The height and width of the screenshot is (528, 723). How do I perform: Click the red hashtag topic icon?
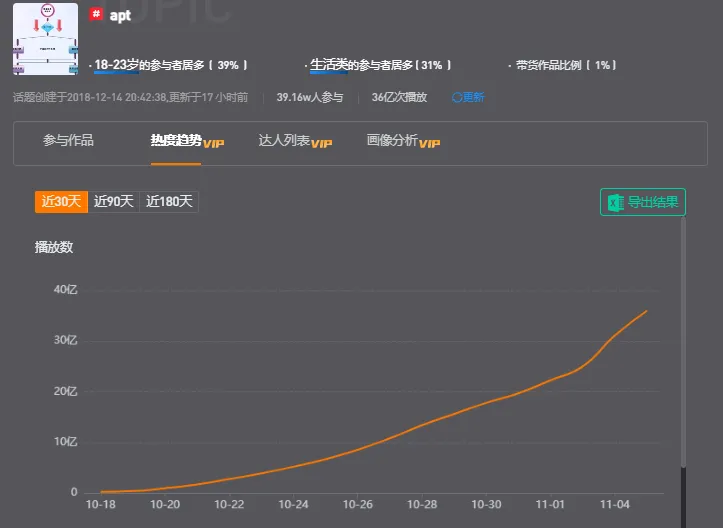(97, 15)
